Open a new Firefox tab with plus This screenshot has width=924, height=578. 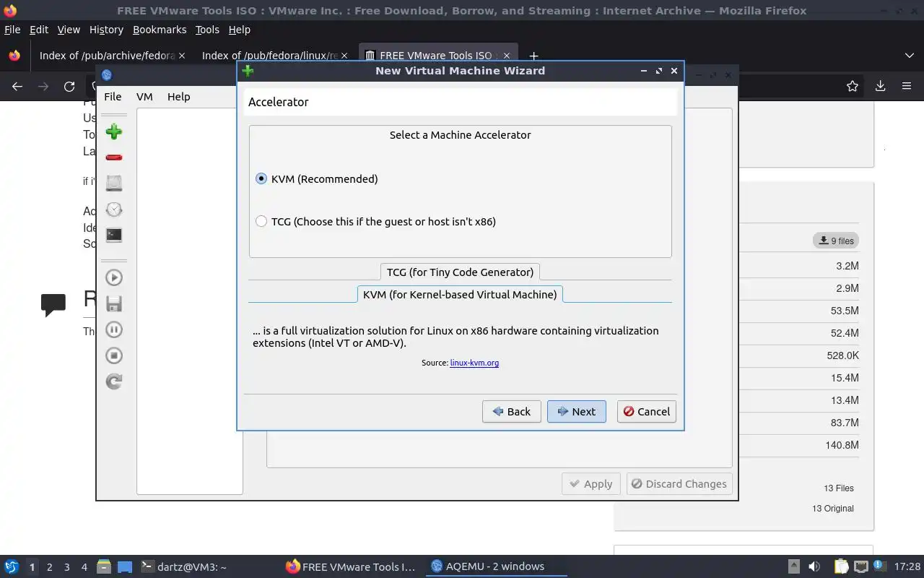coord(533,56)
